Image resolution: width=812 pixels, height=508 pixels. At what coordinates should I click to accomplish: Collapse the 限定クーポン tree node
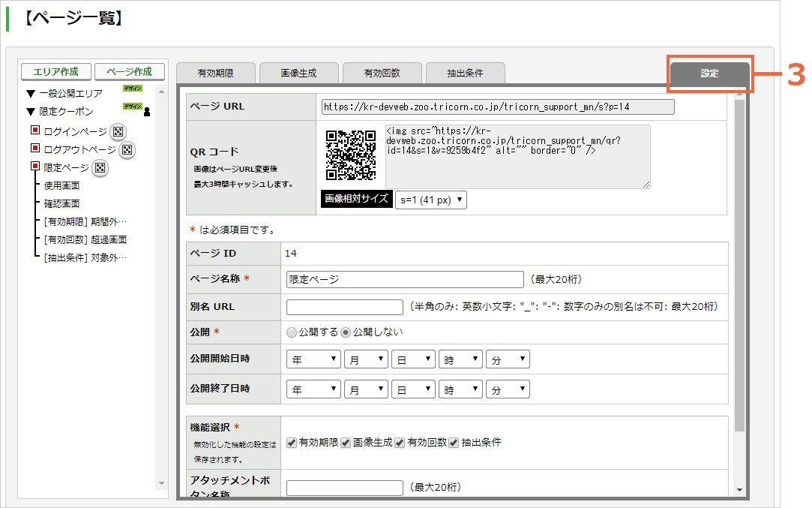click(31, 112)
